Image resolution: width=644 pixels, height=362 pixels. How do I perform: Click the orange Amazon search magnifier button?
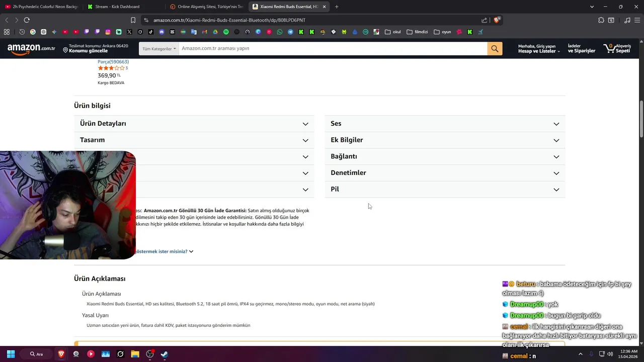[495, 48]
